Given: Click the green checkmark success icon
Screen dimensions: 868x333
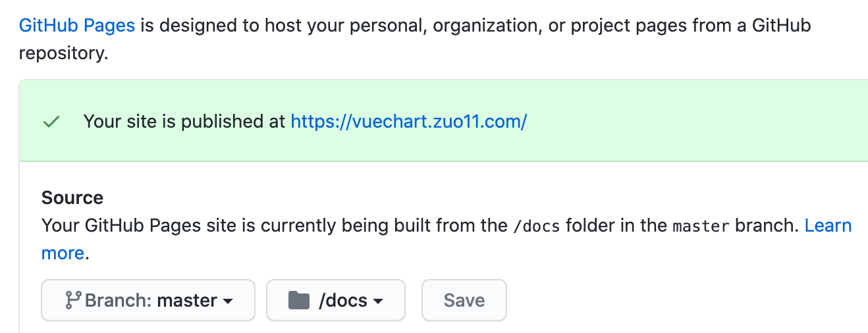Looking at the screenshot, I should (x=51, y=122).
